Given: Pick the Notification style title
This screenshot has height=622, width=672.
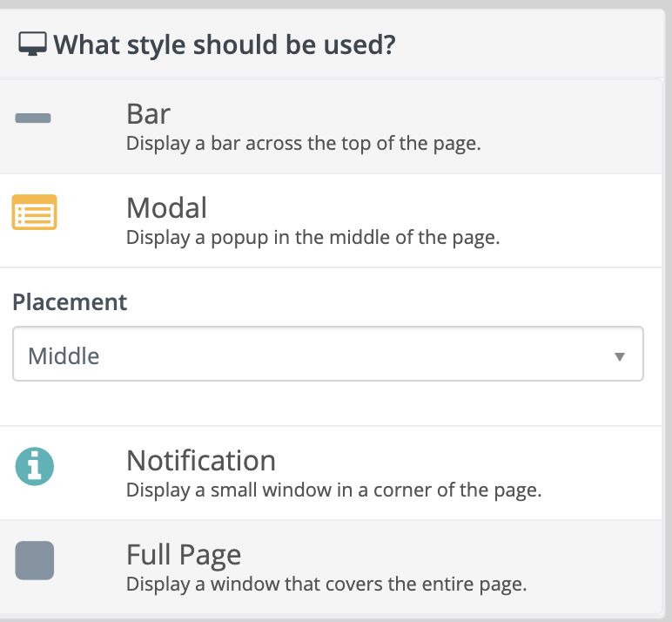Looking at the screenshot, I should click(x=200, y=461).
